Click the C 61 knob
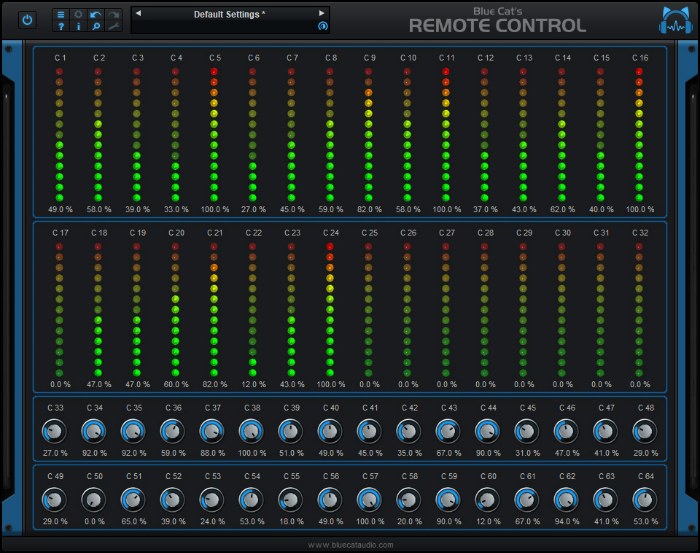Viewport: 700px width, 553px height. (x=527, y=500)
